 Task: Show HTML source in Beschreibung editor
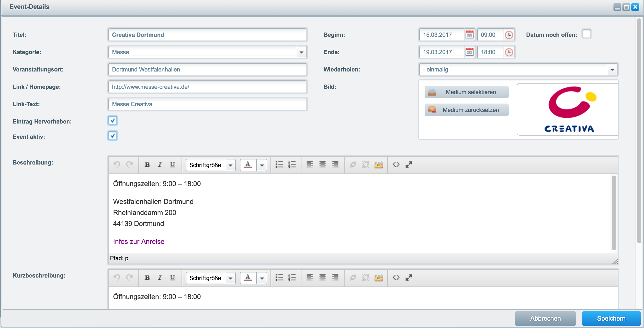coord(396,165)
